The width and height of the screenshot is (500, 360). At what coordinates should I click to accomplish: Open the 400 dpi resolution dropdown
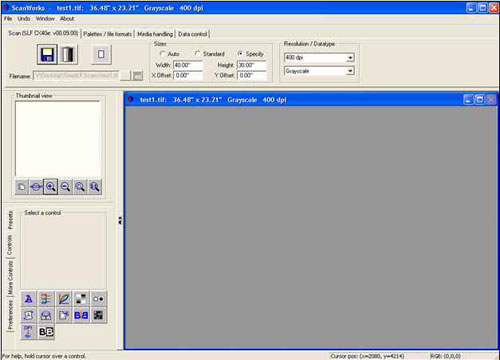pyautogui.click(x=350, y=58)
